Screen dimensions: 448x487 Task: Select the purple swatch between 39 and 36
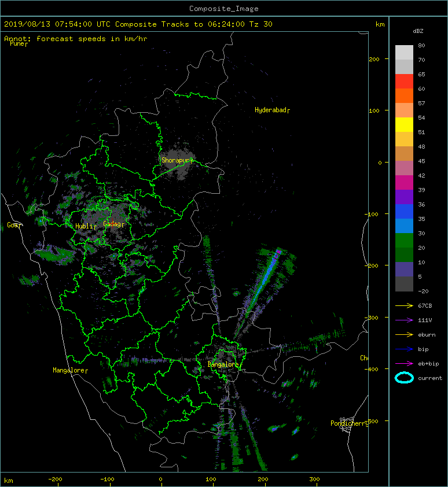[x=404, y=197]
